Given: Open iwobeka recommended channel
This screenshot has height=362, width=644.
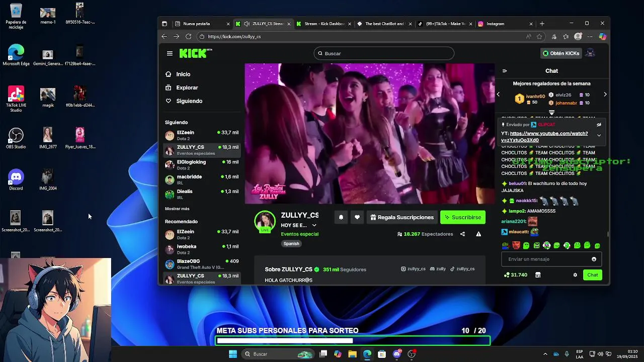Looking at the screenshot, I should [201, 249].
